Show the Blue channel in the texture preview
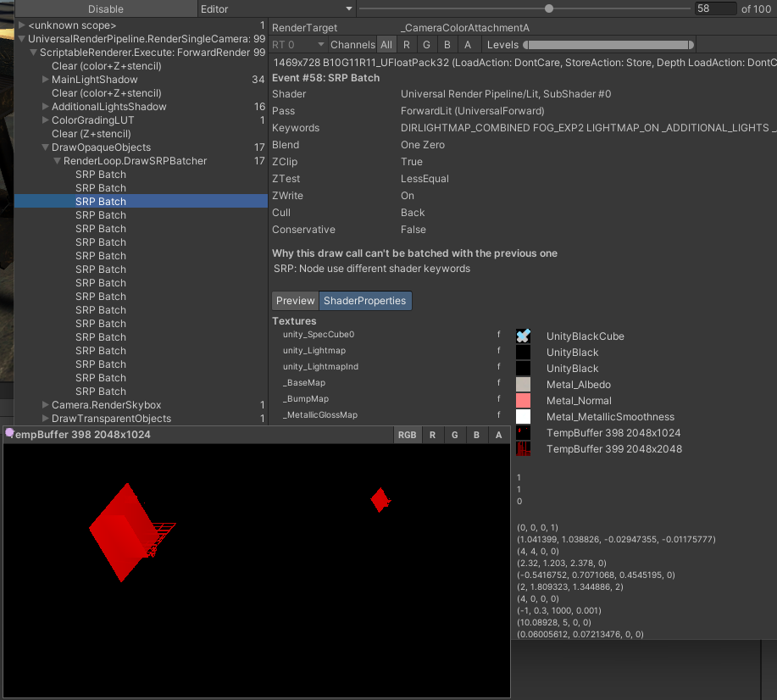This screenshot has height=700, width=777. [476, 435]
